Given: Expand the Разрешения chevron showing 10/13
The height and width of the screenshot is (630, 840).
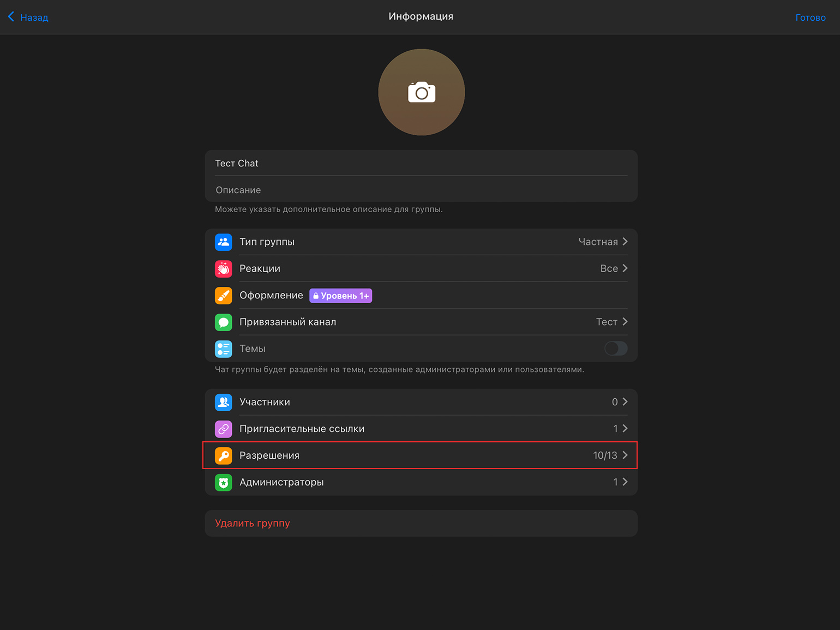Looking at the screenshot, I should (x=625, y=455).
